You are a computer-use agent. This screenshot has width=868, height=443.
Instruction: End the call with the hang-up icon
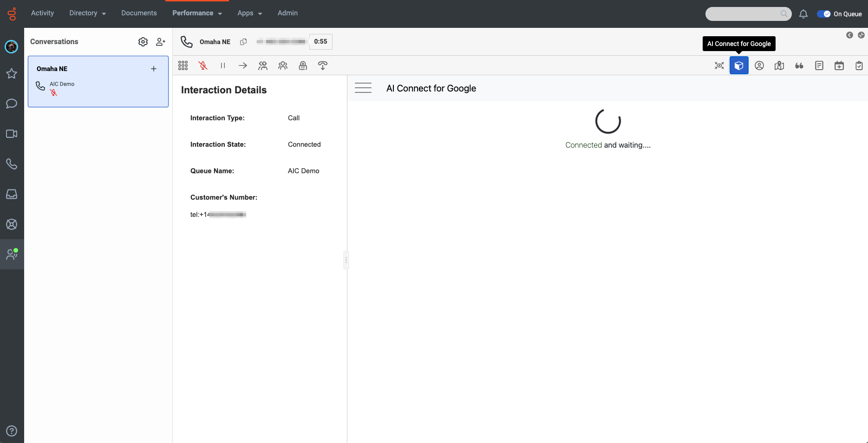[323, 65]
